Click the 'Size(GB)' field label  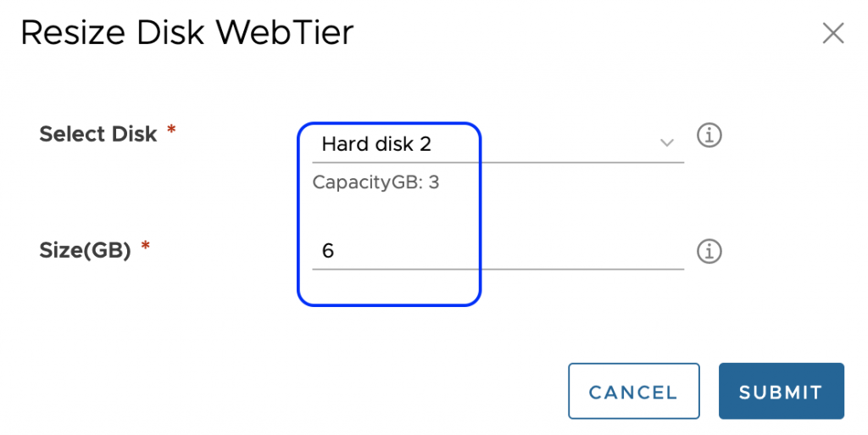(x=85, y=250)
